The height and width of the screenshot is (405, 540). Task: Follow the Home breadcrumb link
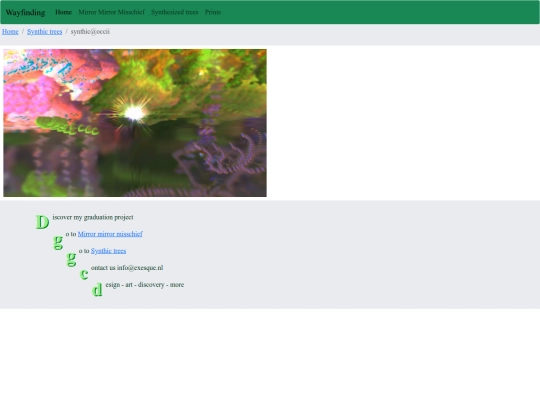pos(10,32)
